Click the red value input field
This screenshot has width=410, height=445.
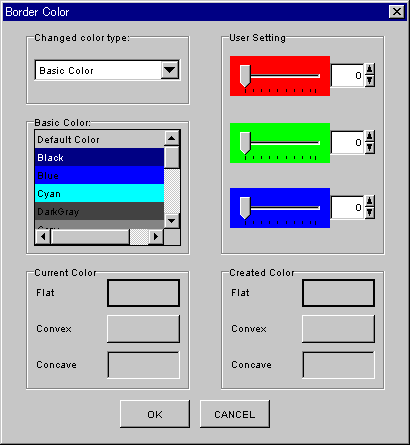[x=347, y=76]
